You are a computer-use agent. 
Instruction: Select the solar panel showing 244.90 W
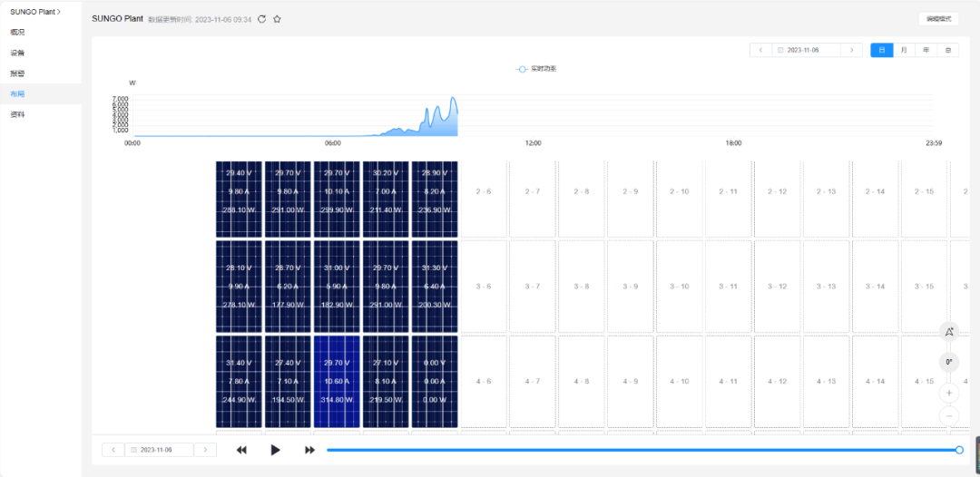[x=239, y=382]
